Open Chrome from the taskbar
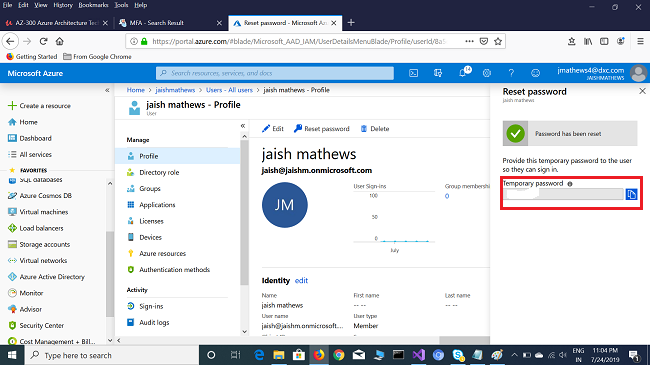This screenshot has width=650, height=365. [x=339, y=355]
